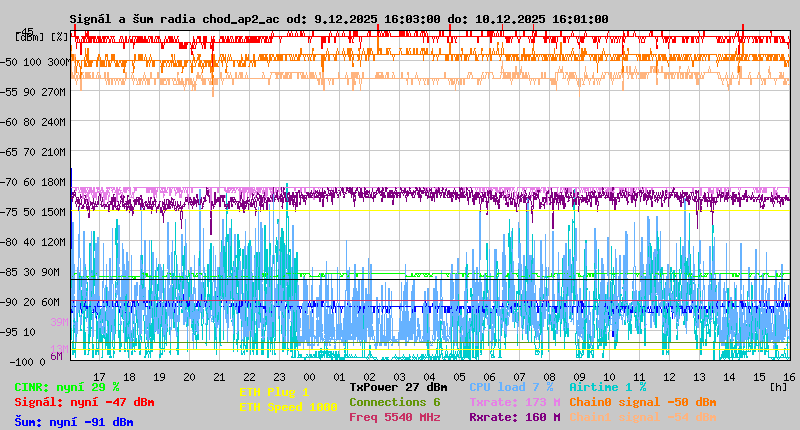Click the Rxrate 160 M legend label
This screenshot has height=430, width=800.
click(x=514, y=417)
